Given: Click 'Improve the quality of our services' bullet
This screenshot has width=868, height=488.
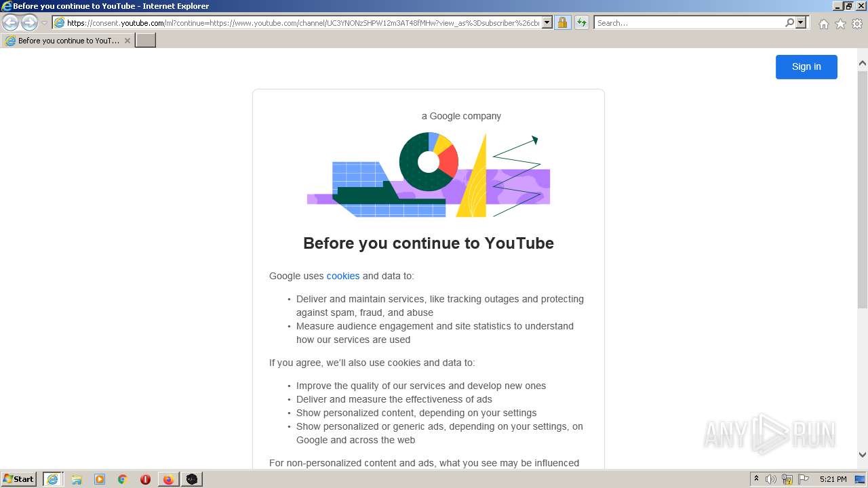Looking at the screenshot, I should point(421,386).
